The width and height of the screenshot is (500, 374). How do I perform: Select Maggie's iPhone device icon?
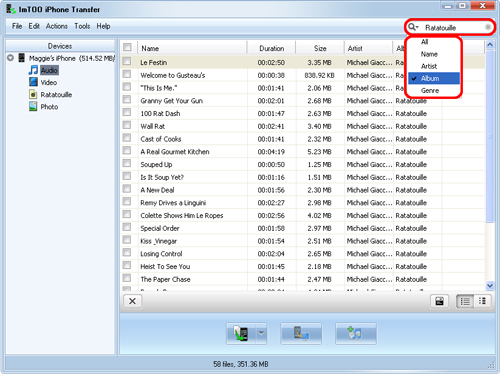click(x=22, y=58)
